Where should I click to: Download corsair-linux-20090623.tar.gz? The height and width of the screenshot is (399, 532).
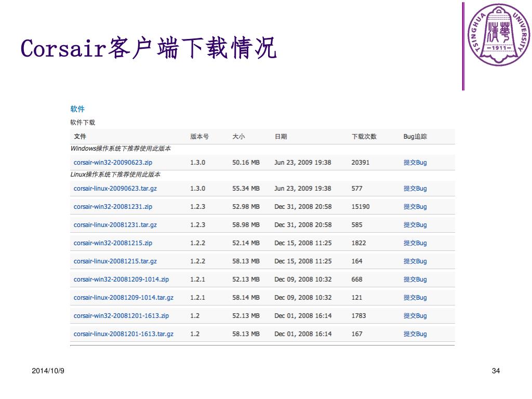[x=115, y=188]
